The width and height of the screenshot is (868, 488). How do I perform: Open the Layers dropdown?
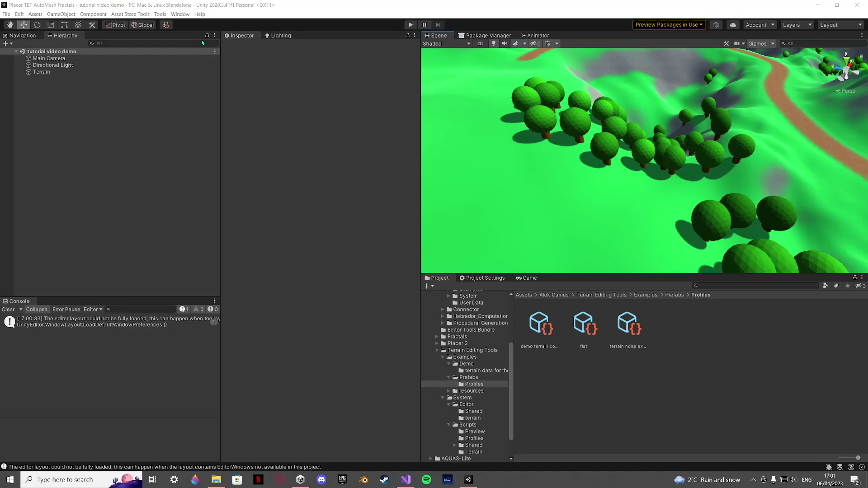click(797, 25)
